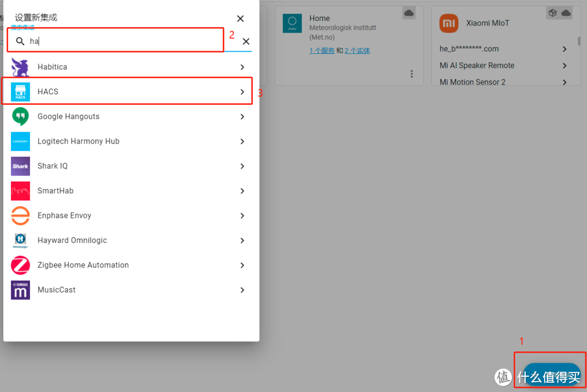Click the SmartHab logo

(x=20, y=191)
